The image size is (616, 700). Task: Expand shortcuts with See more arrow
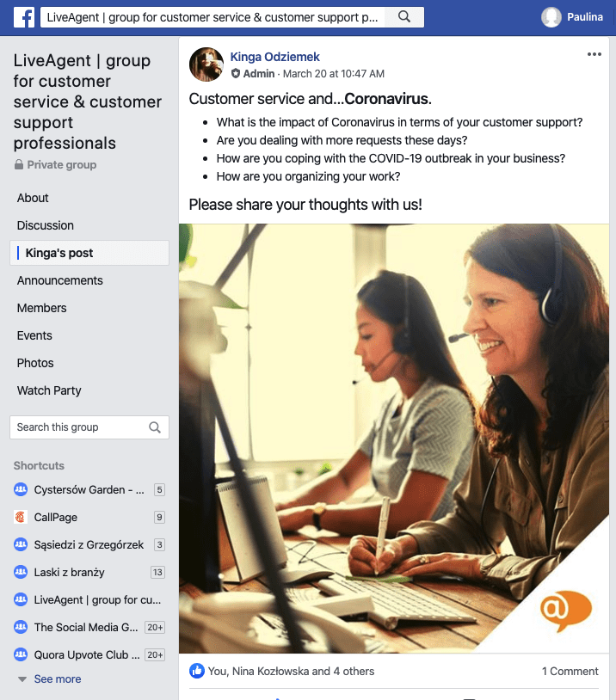pyautogui.click(x=22, y=679)
